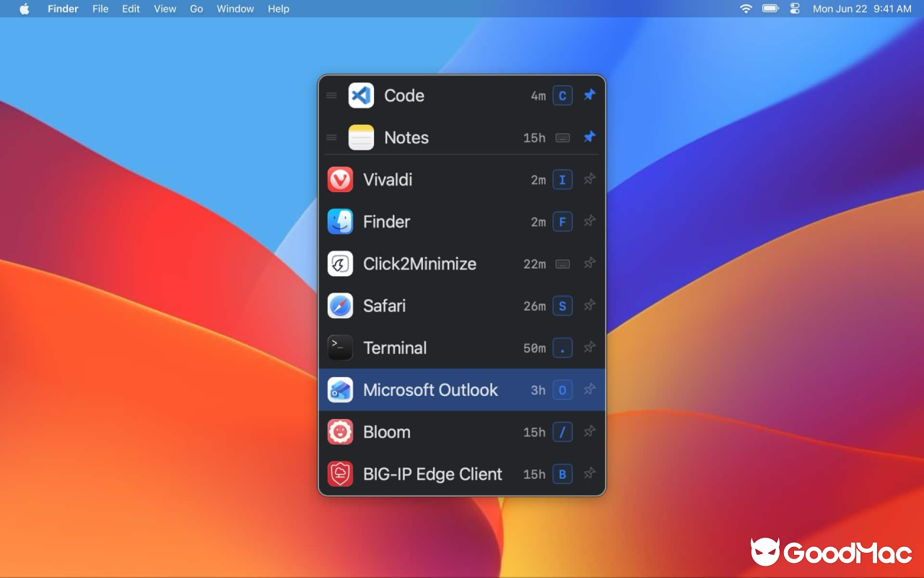The height and width of the screenshot is (578, 924).
Task: Click the Terminal app icon
Action: pyautogui.click(x=340, y=348)
